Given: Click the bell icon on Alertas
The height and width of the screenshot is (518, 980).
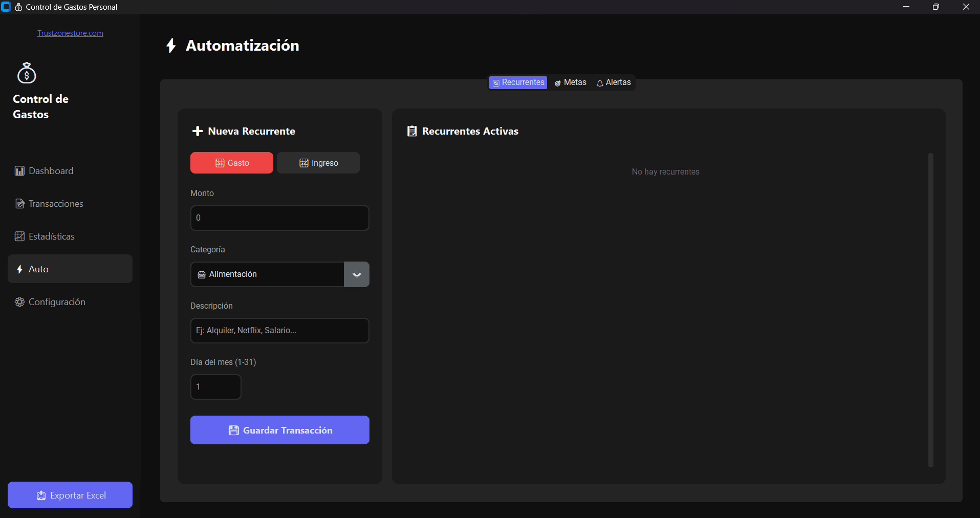Looking at the screenshot, I should [600, 83].
